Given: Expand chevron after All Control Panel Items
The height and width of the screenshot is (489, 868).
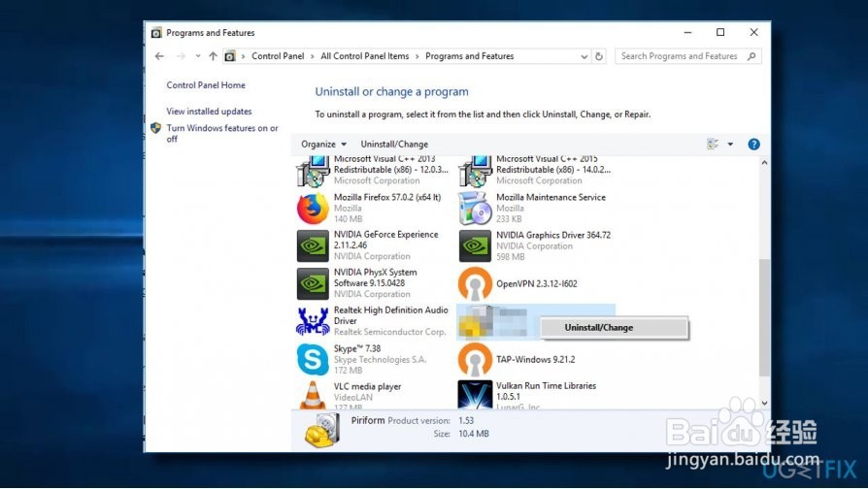Looking at the screenshot, I should point(417,56).
